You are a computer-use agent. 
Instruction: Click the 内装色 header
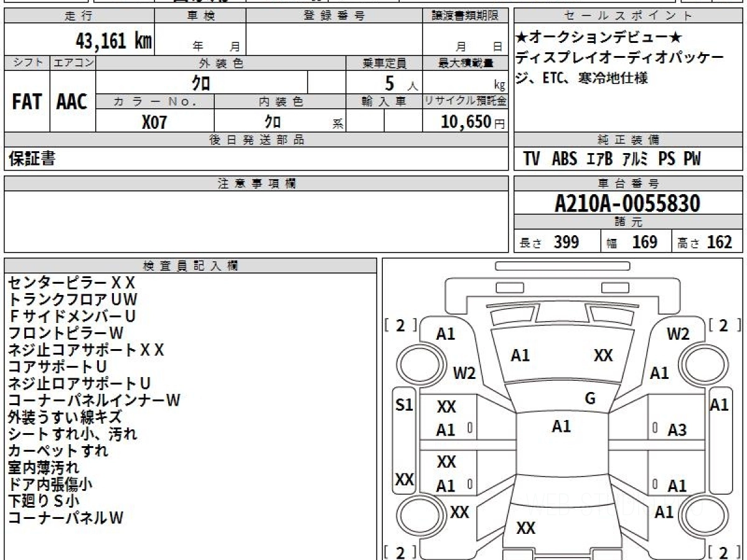280,101
